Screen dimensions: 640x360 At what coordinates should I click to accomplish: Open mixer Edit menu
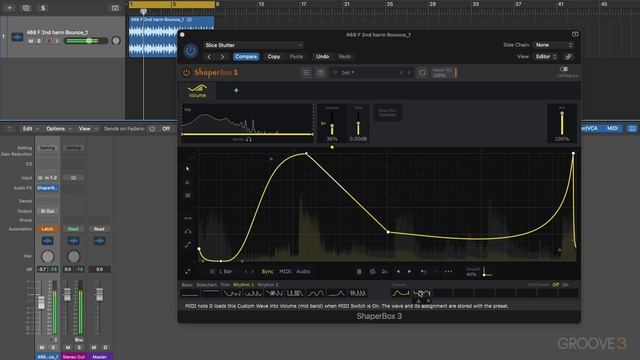coord(30,129)
